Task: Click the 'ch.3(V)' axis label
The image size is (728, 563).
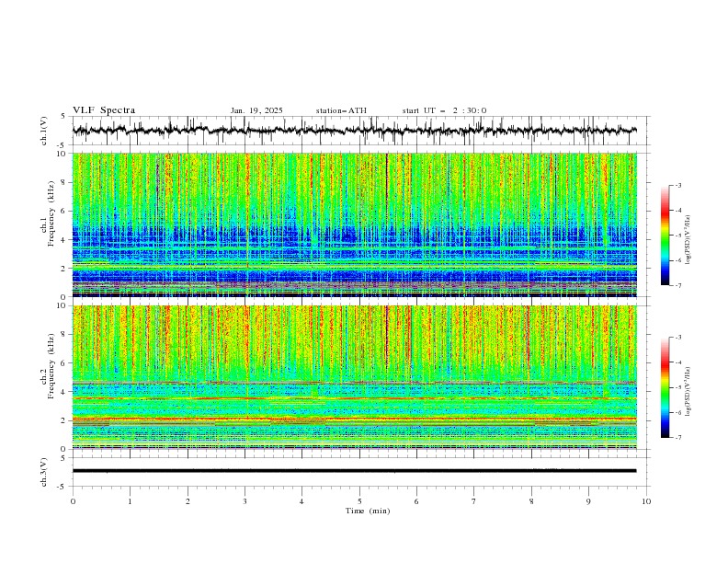Action: 44,472
